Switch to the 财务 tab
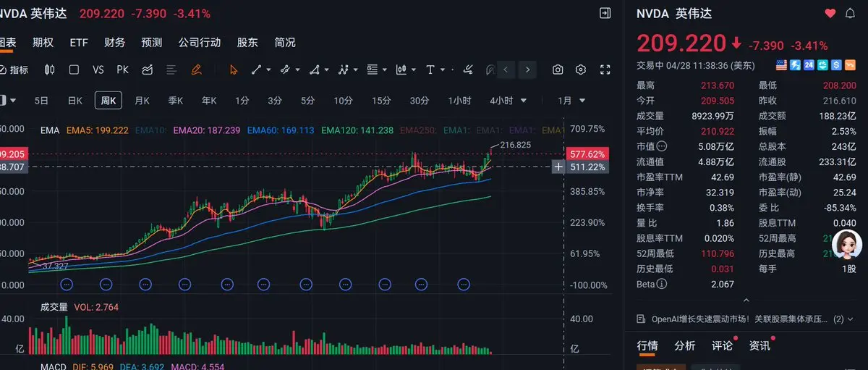 [x=114, y=43]
